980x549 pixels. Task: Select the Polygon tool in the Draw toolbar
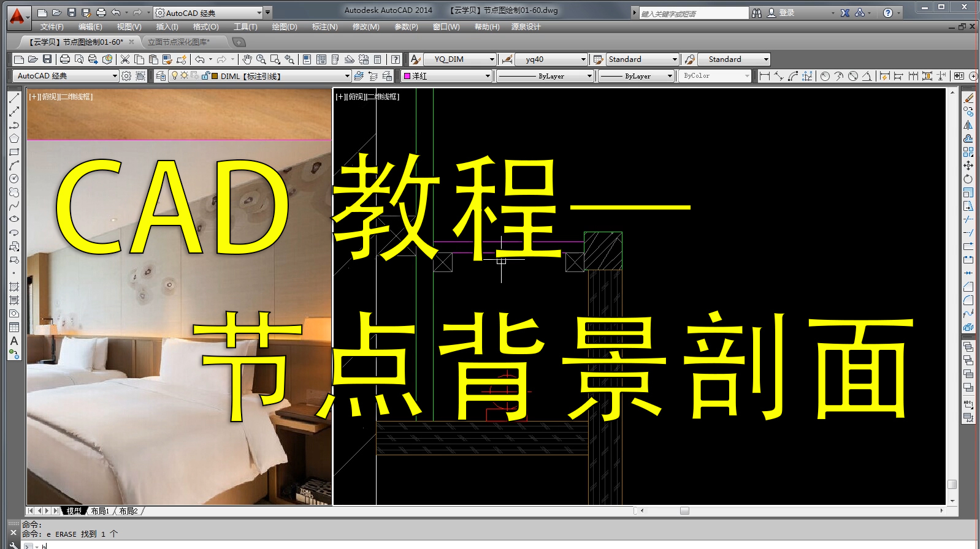14,138
